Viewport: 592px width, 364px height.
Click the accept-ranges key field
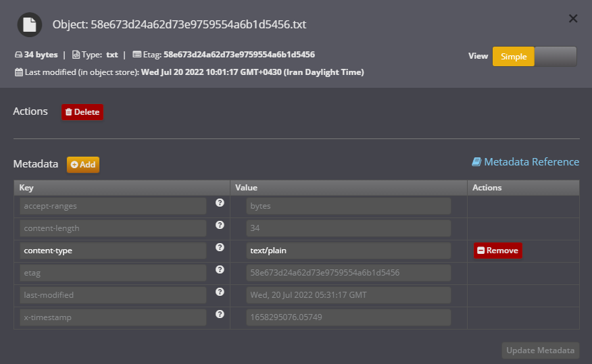pyautogui.click(x=113, y=206)
